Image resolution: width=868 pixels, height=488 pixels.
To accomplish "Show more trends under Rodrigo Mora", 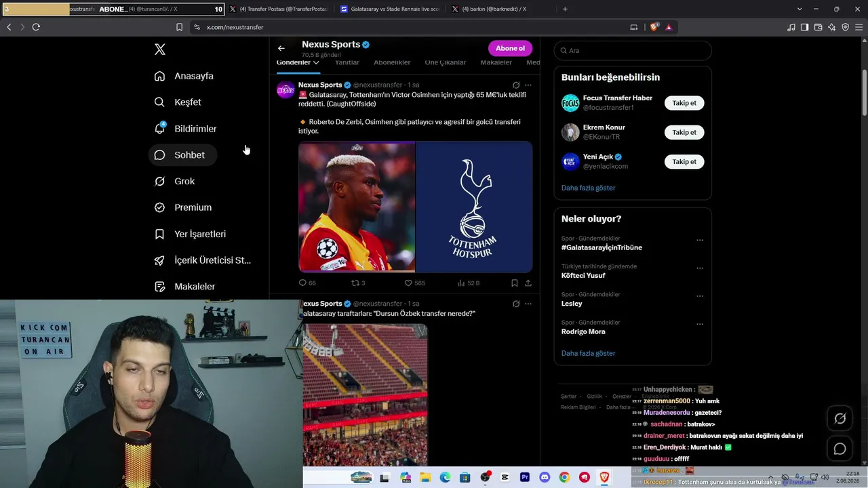I will [x=589, y=353].
